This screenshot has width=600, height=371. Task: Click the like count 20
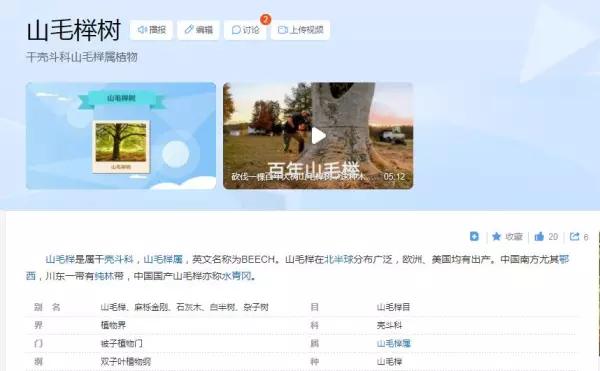[553, 237]
